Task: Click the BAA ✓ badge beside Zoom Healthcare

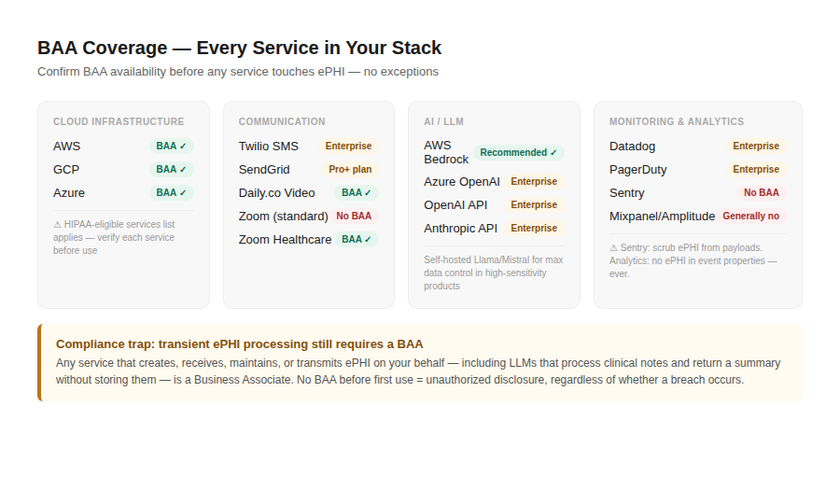Action: point(357,240)
